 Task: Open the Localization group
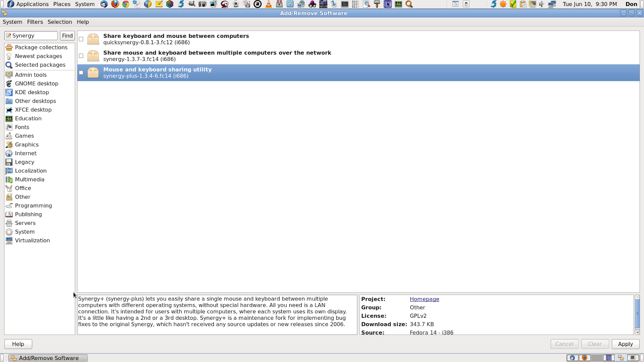[39, 171]
